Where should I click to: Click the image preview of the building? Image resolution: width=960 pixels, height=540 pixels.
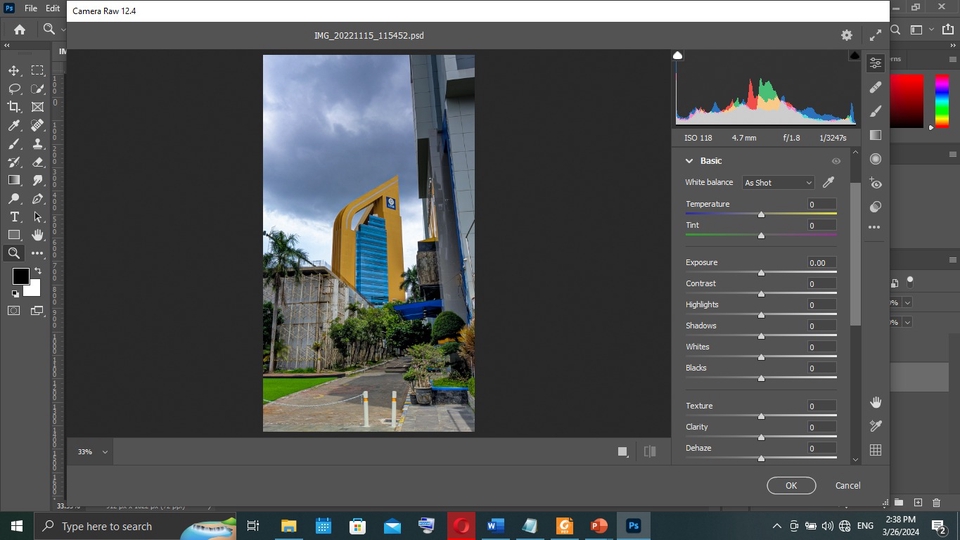coord(369,243)
